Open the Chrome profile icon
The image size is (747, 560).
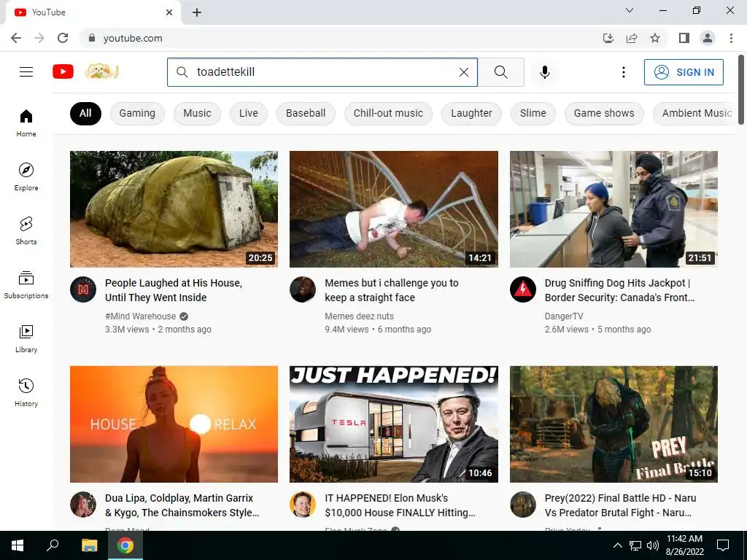point(708,38)
